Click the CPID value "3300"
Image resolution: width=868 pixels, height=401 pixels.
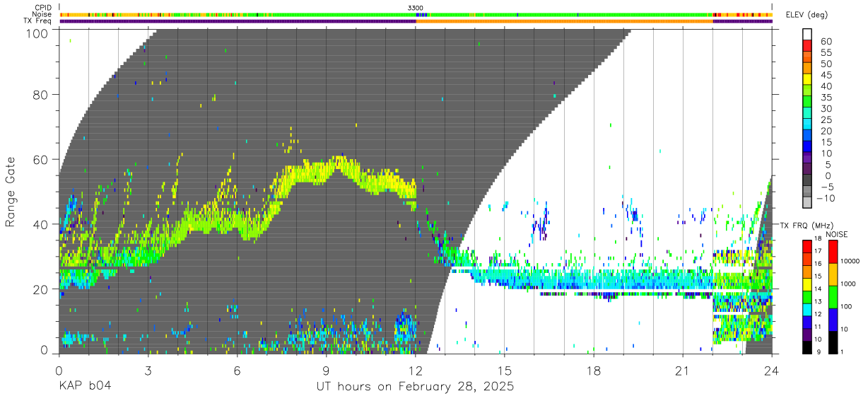coord(416,8)
